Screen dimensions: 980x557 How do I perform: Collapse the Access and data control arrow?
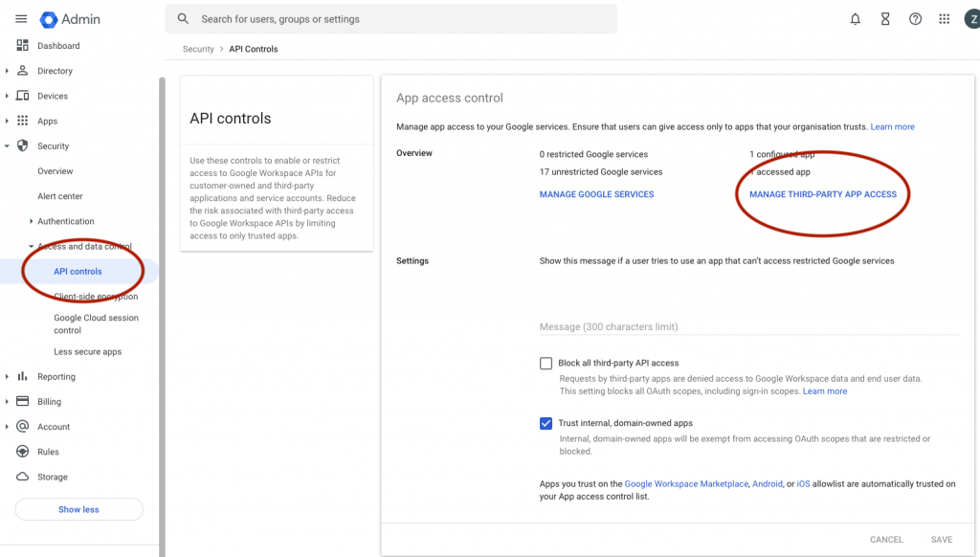tap(31, 246)
